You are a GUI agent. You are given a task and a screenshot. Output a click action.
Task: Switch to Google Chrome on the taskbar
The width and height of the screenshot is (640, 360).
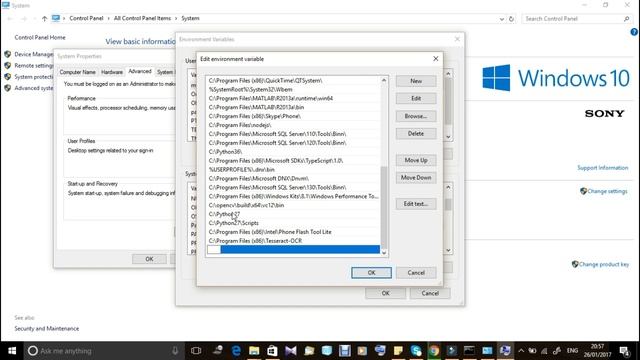(x=434, y=351)
